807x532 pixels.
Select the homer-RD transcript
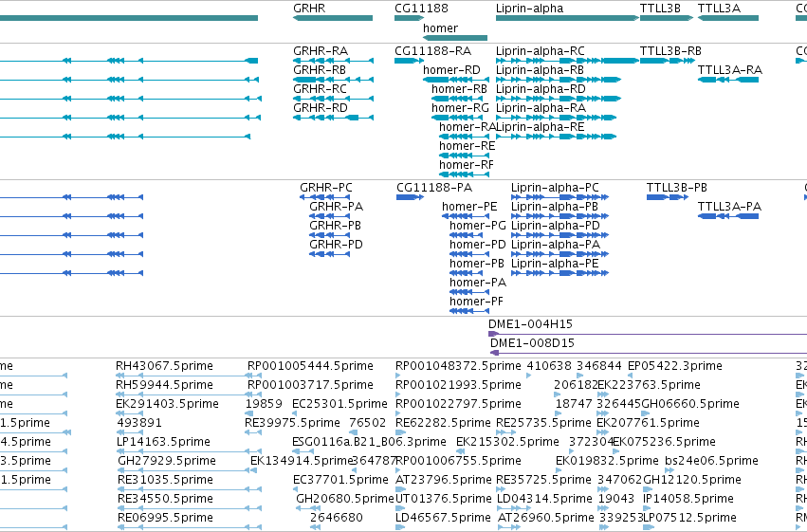click(455, 80)
